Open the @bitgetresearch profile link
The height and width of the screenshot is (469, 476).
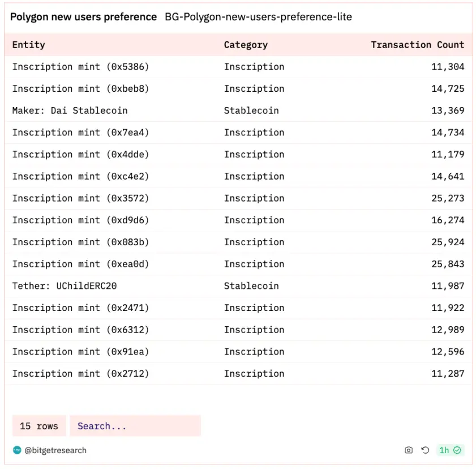point(55,450)
